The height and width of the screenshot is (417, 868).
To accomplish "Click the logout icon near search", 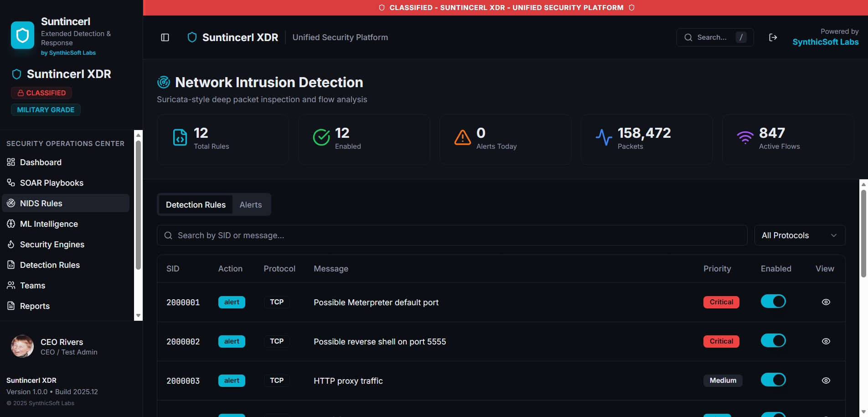I will (773, 37).
